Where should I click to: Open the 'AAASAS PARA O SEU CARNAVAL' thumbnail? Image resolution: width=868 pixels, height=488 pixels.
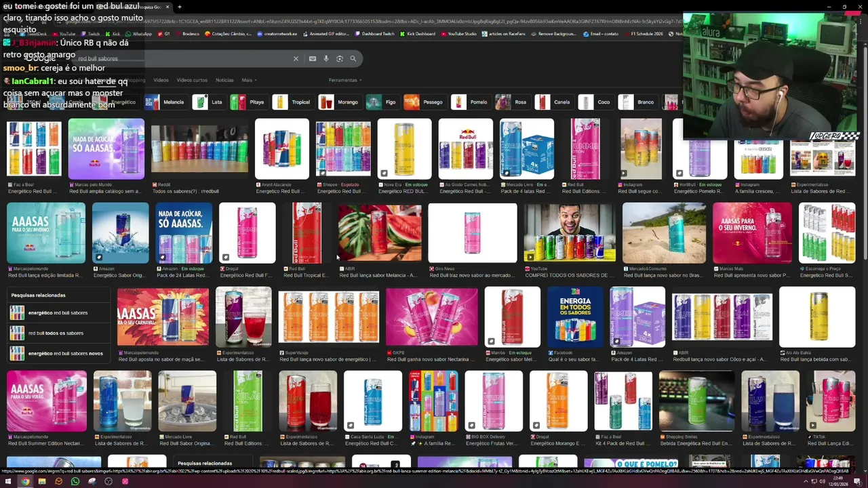pos(163,317)
